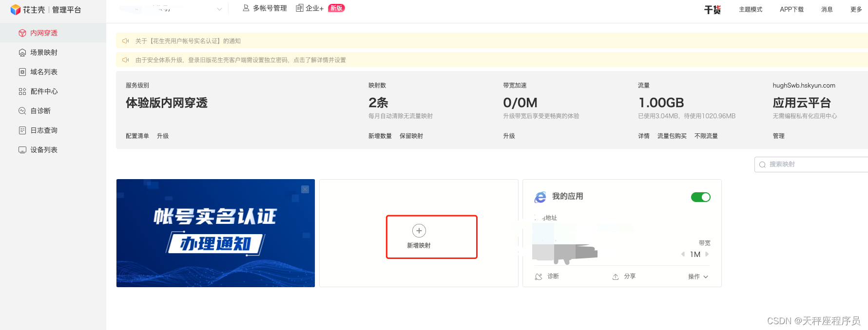Open 场景映射 sidebar icon
The width and height of the screenshot is (868, 330).
point(22,53)
